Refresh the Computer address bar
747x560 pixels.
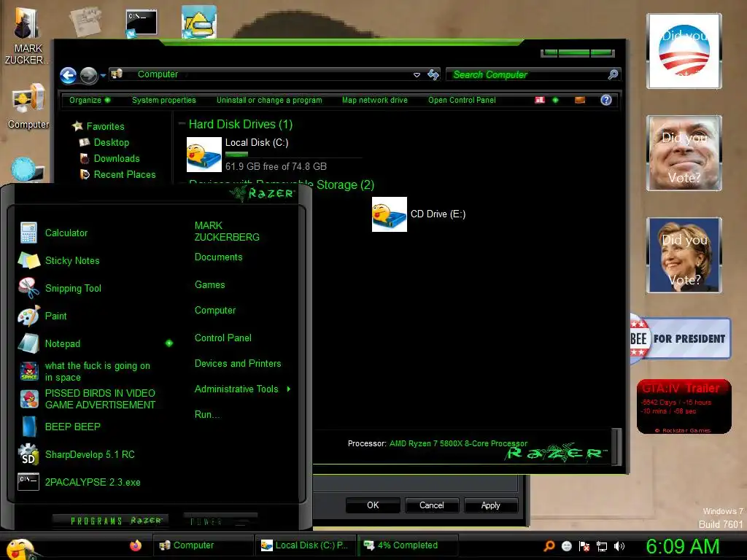pos(433,74)
